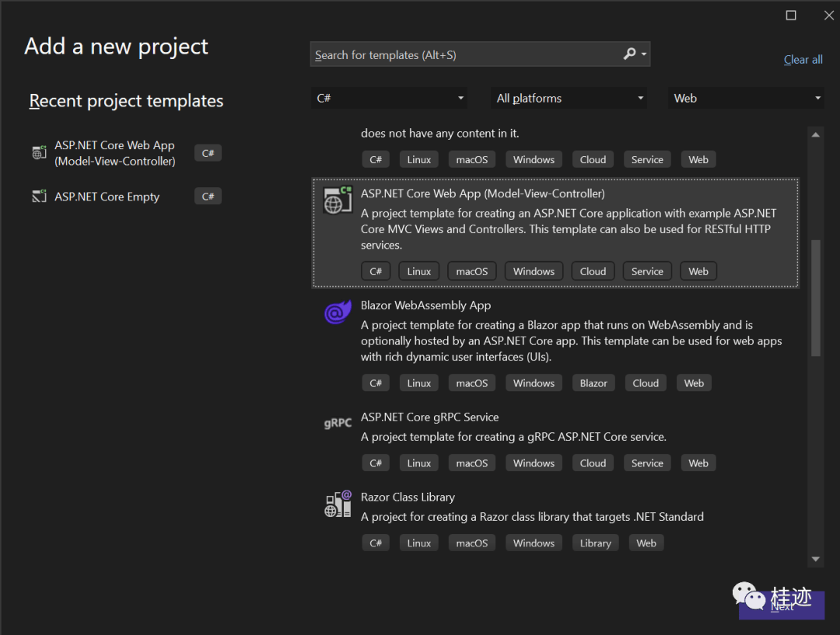Expand the search options arrow
This screenshot has width=840, height=635.
point(644,54)
